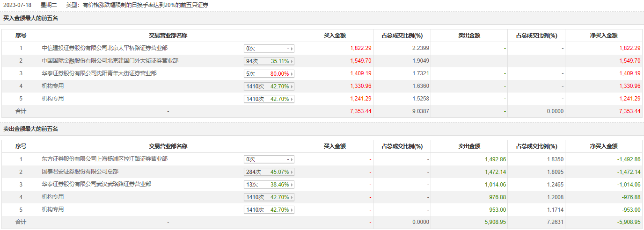Select the 买入金额最大的前五名 section title
This screenshot has width=644, height=230.
click(x=31, y=18)
